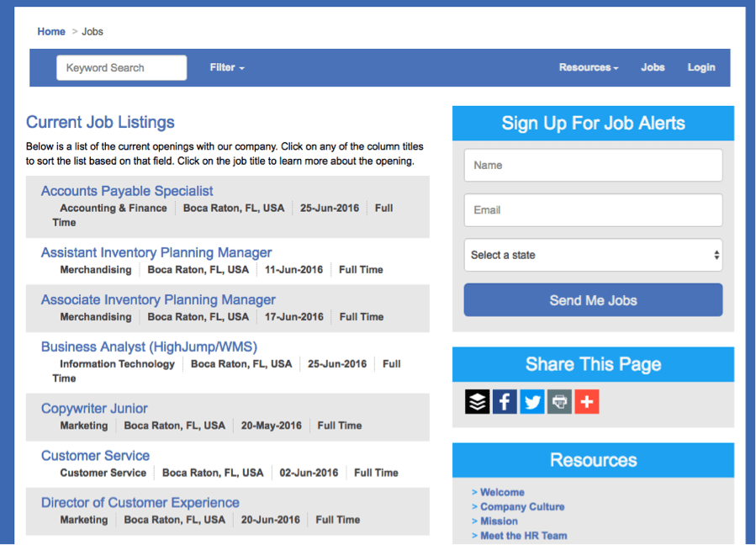Screen dimensions: 756x545
Task: Open the Filter dropdown
Action: point(227,67)
